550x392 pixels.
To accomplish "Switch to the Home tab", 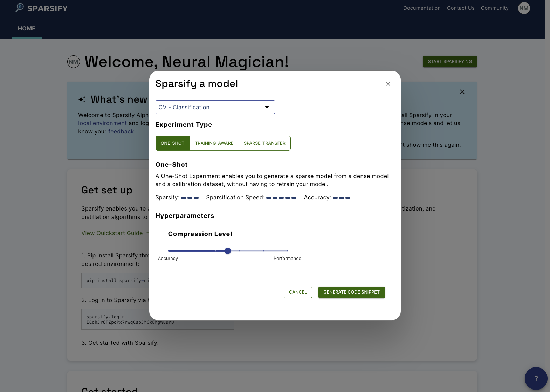I will coord(27,29).
